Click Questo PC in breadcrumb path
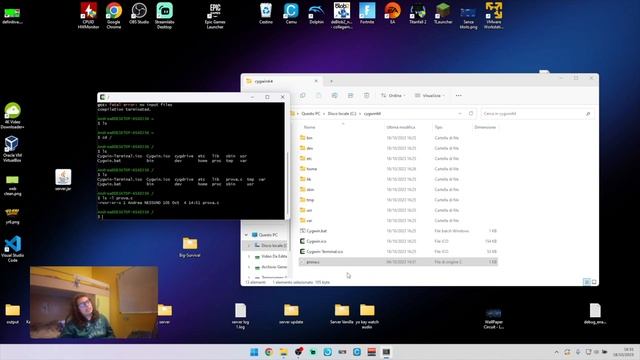The image size is (640, 360). click(x=311, y=113)
